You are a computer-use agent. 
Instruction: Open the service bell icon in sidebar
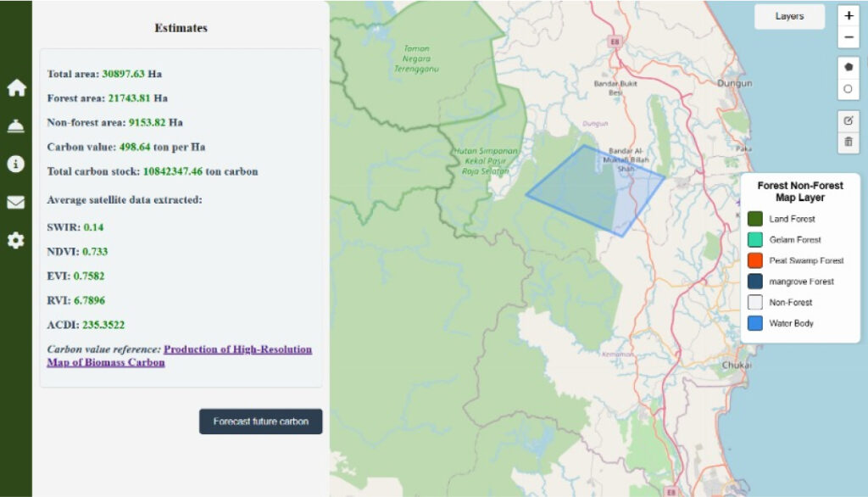16,126
